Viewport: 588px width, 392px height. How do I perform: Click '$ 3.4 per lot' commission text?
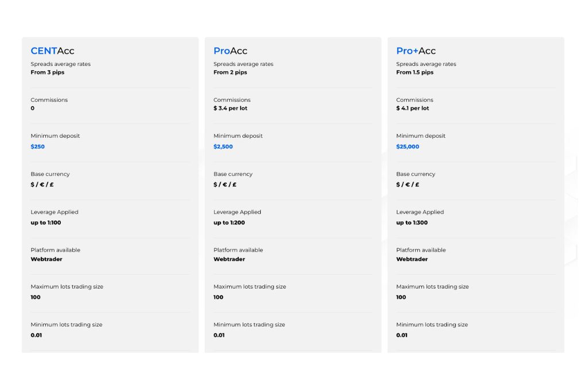click(230, 109)
